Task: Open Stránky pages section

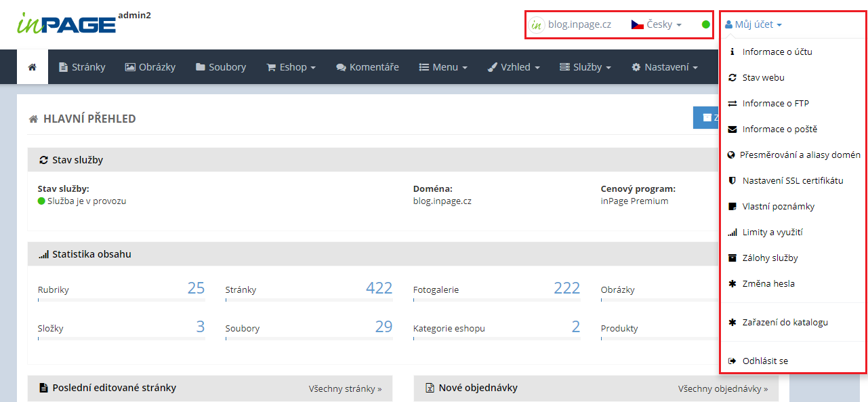Action: coord(82,67)
